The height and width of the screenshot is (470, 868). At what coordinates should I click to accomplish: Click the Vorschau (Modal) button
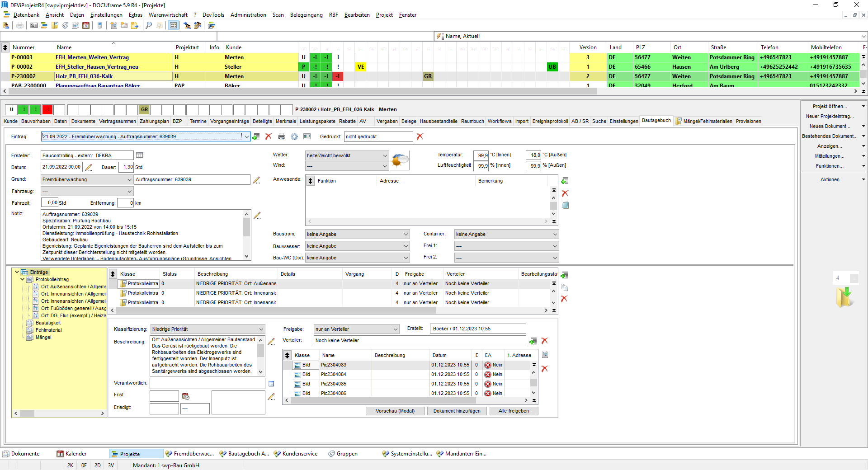pyautogui.click(x=395, y=411)
